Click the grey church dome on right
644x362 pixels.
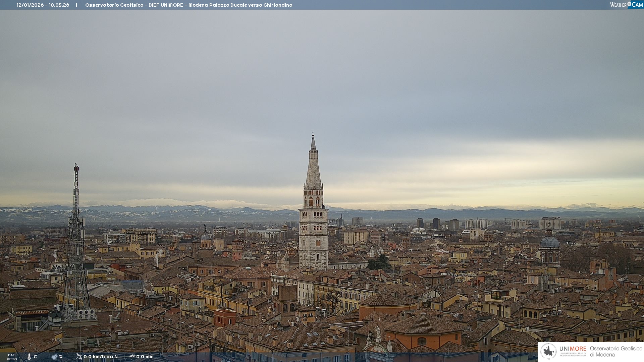pos(549,242)
